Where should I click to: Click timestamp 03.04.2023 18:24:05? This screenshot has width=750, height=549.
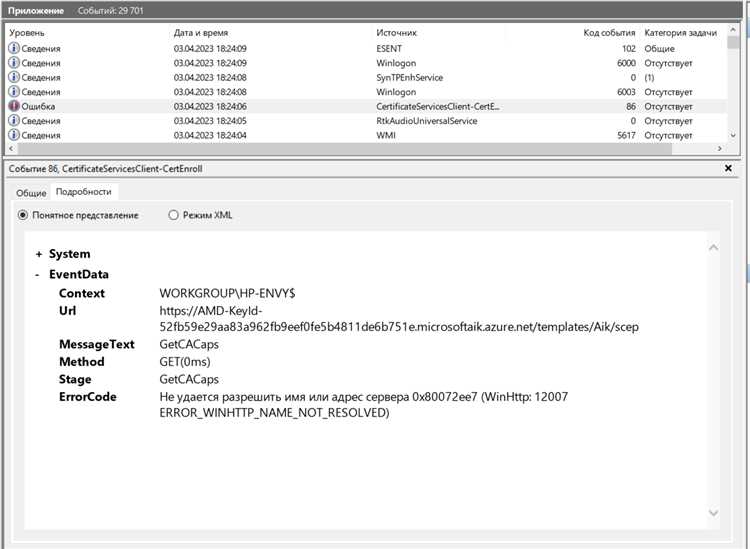click(x=210, y=121)
